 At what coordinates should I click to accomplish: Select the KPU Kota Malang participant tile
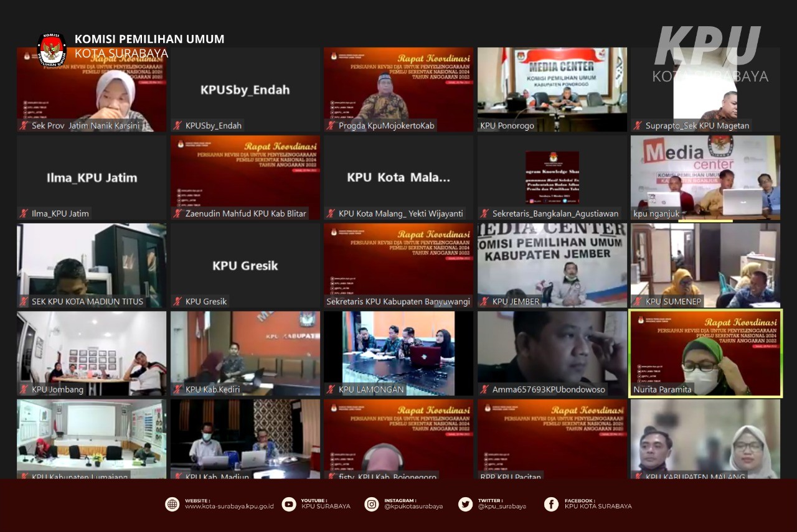point(398,177)
